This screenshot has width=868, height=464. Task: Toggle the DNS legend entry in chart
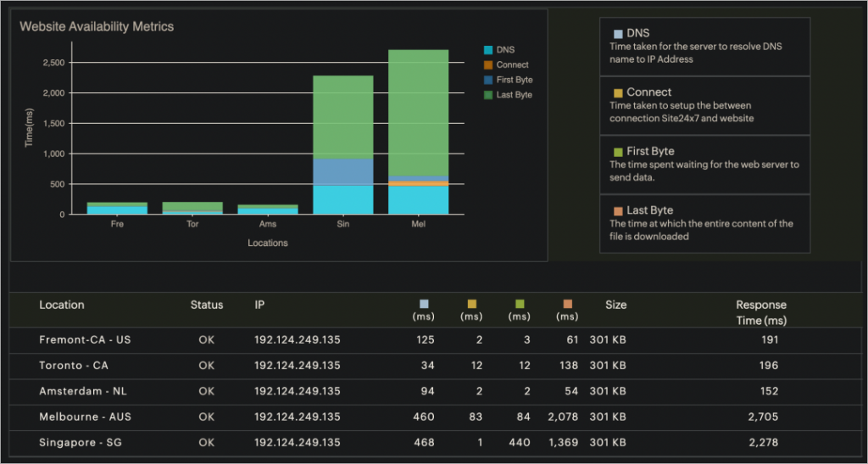pos(499,50)
